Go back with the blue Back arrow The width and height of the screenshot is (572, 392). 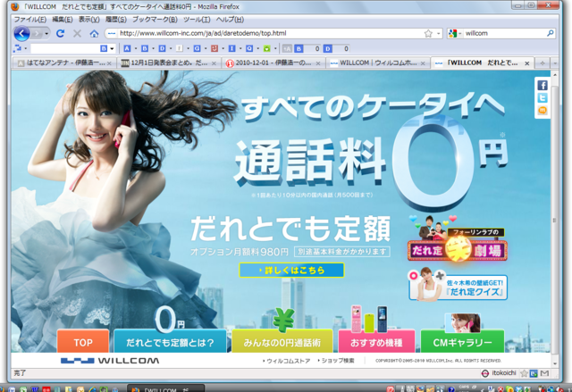[x=21, y=34]
